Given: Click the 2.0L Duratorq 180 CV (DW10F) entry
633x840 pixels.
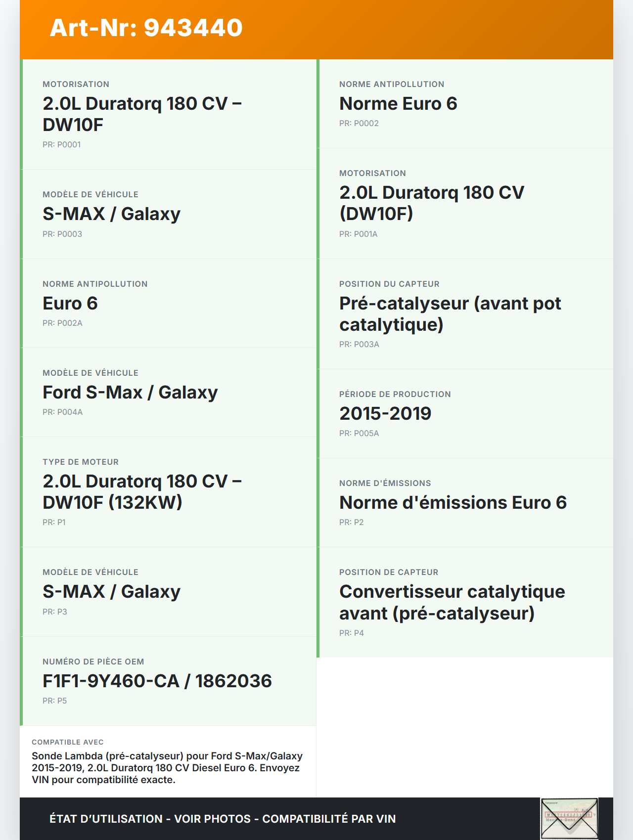Looking at the screenshot, I should 431,203.
